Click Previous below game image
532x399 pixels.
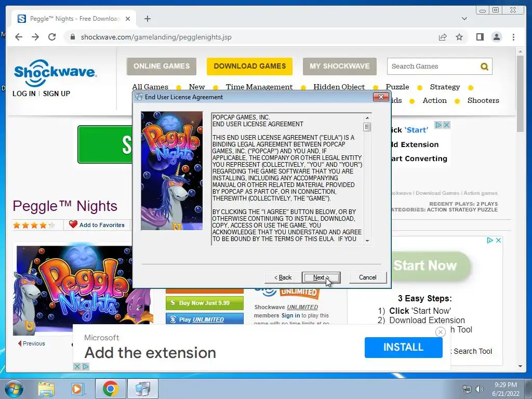[32, 343]
